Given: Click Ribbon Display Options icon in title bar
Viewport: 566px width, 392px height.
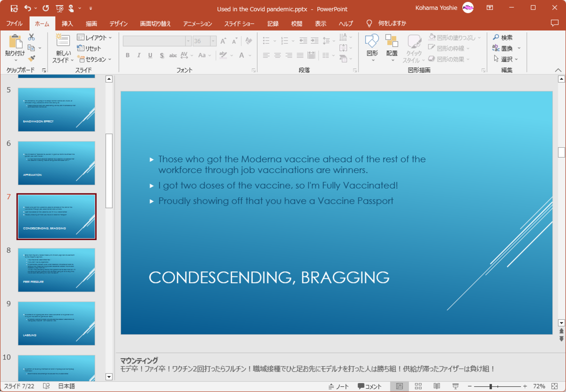Looking at the screenshot, I should click(x=490, y=8).
